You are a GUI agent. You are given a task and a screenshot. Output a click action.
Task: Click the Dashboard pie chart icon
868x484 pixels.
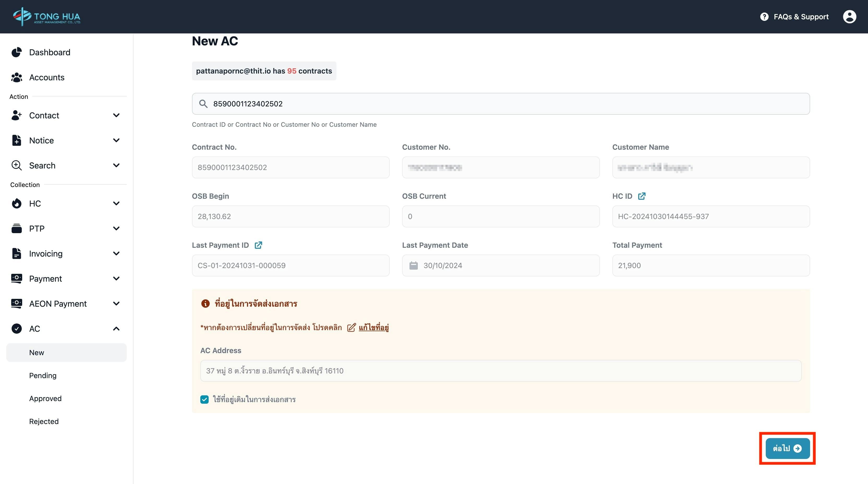(x=16, y=52)
